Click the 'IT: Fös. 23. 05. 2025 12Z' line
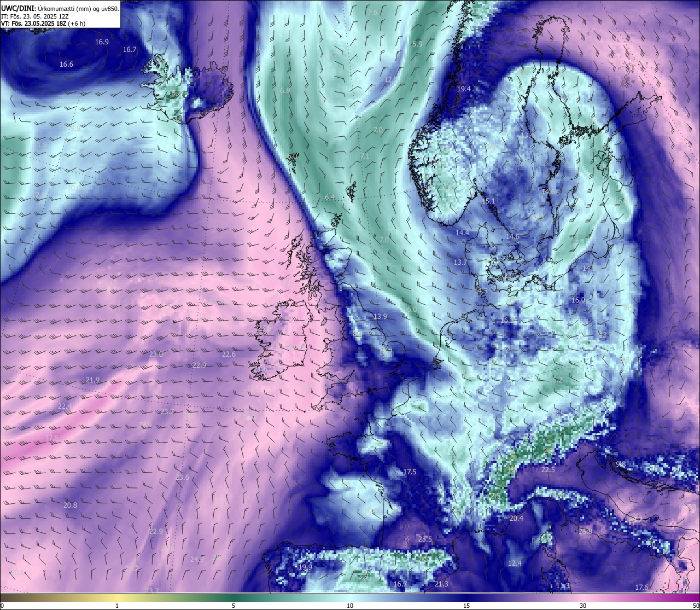This screenshot has height=610, width=700. [34, 16]
